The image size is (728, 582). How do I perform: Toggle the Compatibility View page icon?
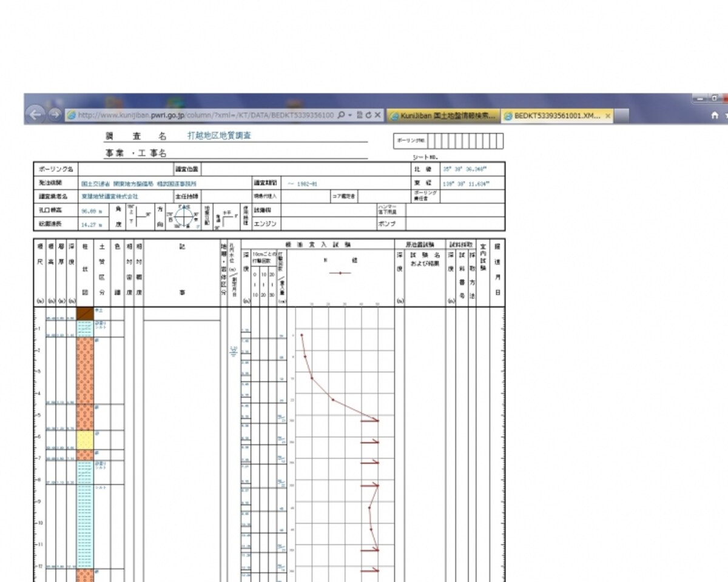tap(359, 115)
